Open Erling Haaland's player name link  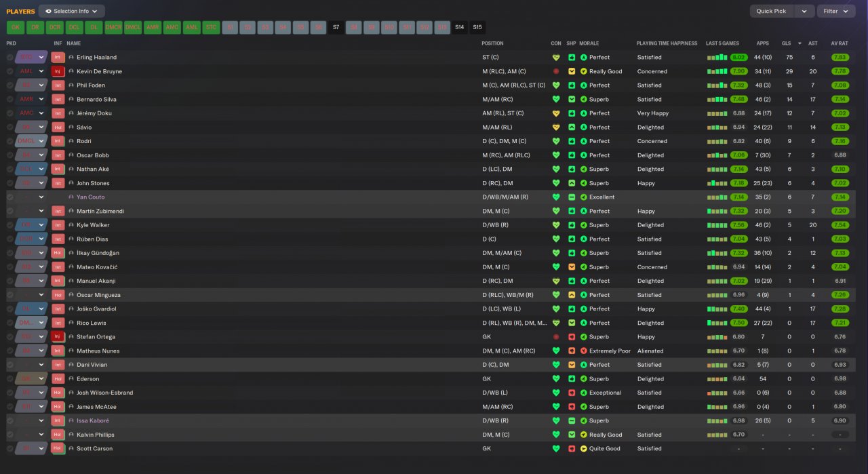tap(96, 58)
